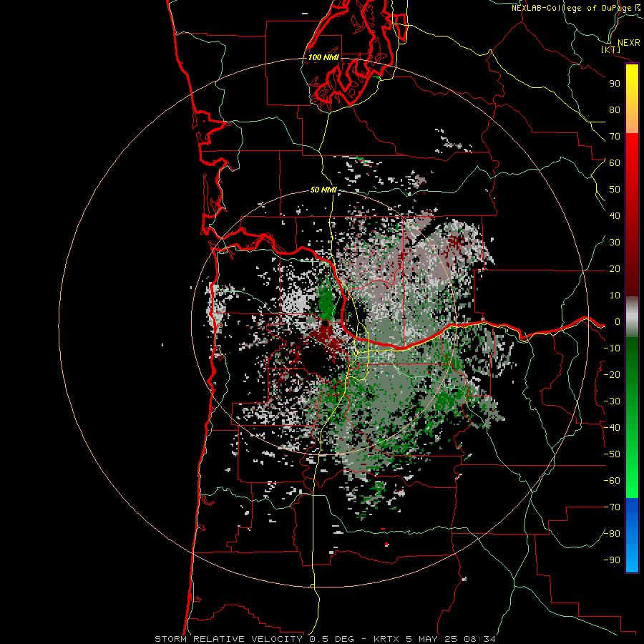This screenshot has height=644, width=644.
Task: Select the 70 value on the velocity scale
Action: click(615, 137)
